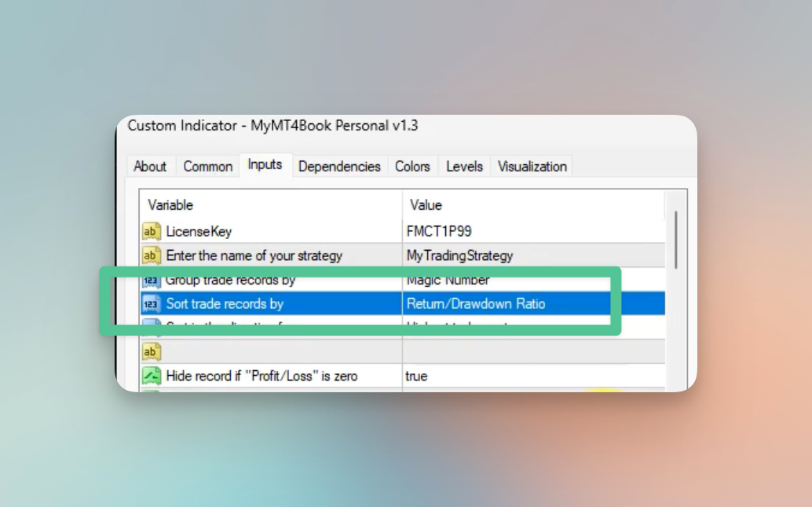Switch to the Common tab
The image size is (812, 507).
(x=207, y=167)
